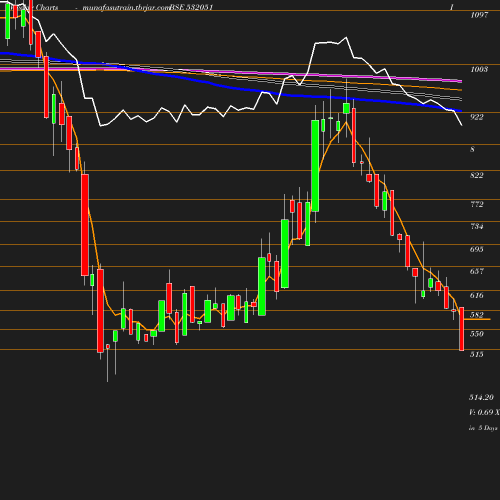Click the '515' price axis label
500x500 pixels.
click(477, 354)
